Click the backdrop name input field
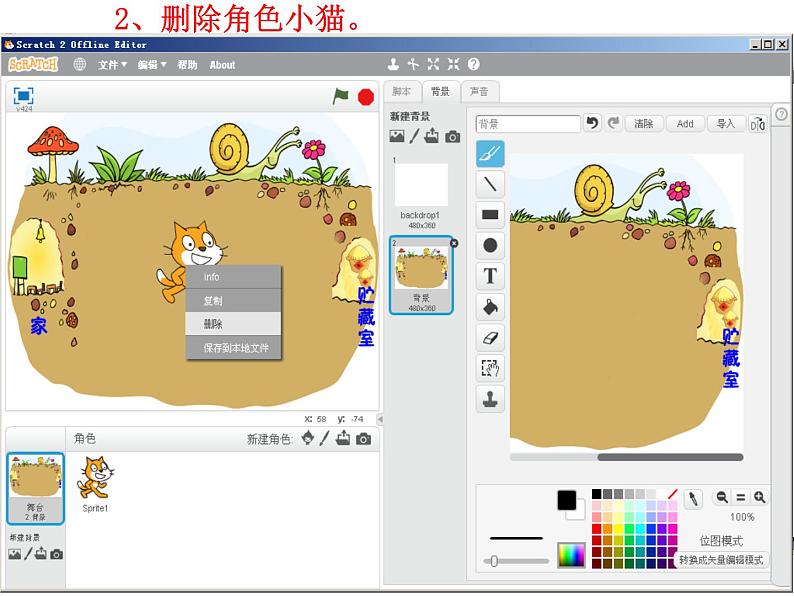This screenshot has width=794, height=596. (x=528, y=124)
